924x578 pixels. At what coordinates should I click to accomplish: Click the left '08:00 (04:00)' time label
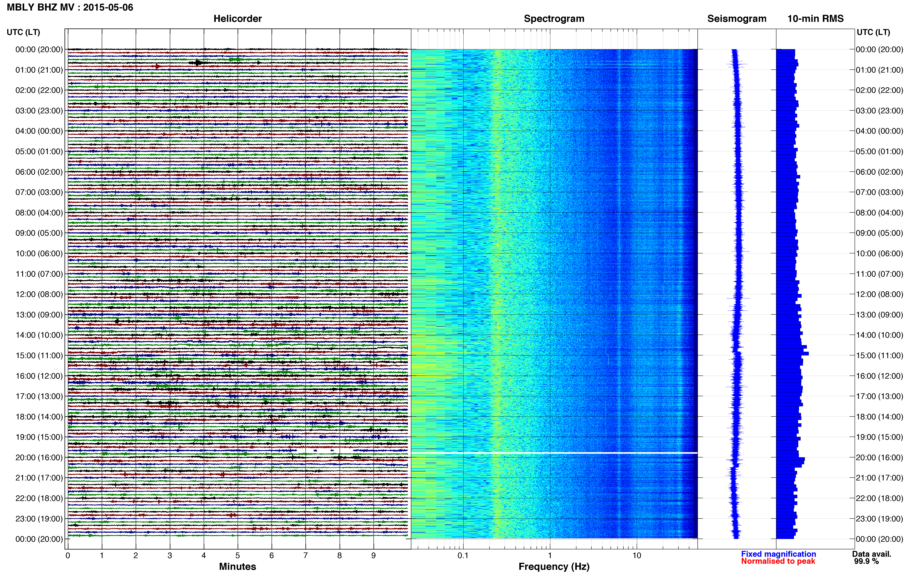tap(39, 213)
